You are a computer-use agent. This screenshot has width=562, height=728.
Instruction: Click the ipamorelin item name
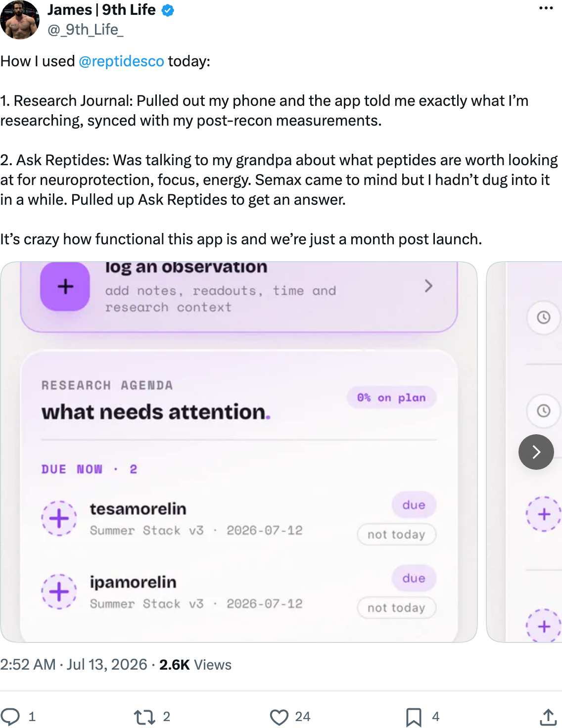(x=133, y=582)
